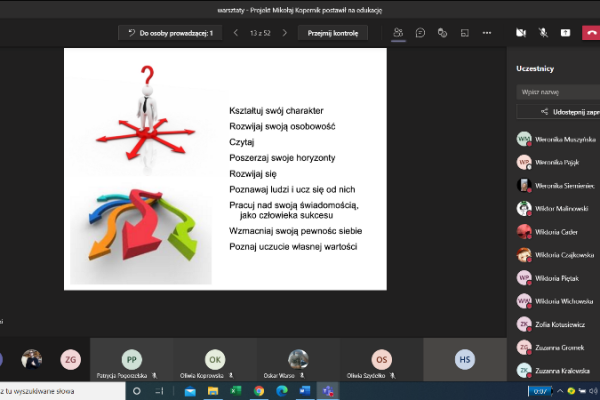The image size is (600, 400).
Task: Toggle the microphone mute
Action: pos(543,32)
